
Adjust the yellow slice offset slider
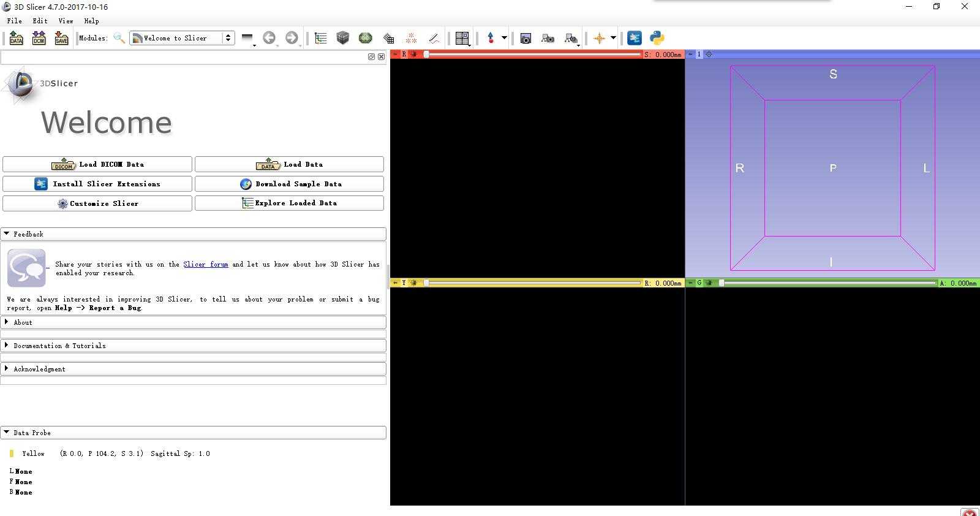click(532, 283)
